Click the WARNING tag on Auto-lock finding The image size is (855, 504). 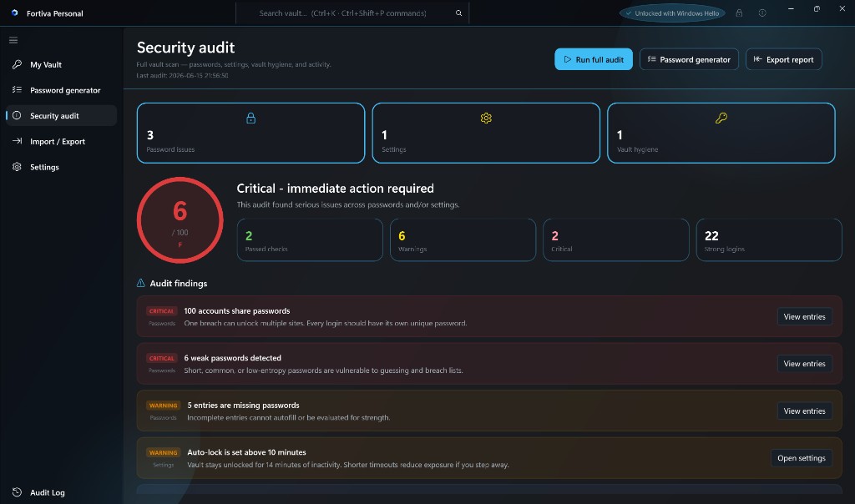(163, 452)
